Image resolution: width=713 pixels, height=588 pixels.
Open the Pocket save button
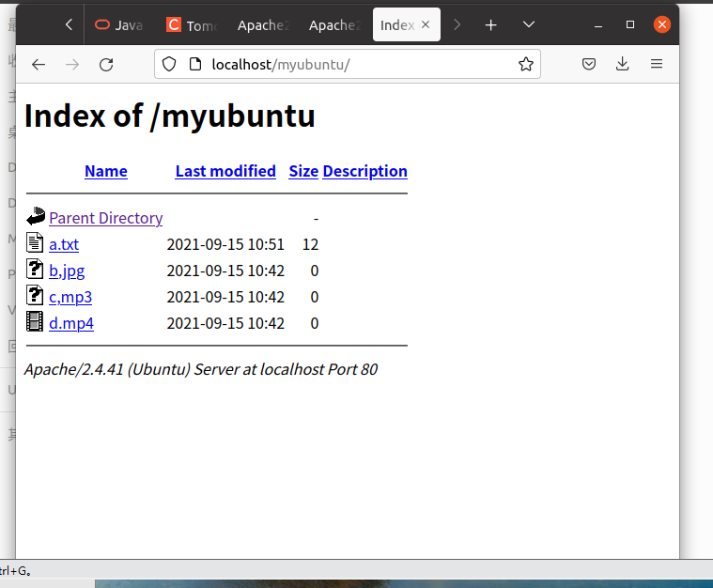click(x=589, y=64)
